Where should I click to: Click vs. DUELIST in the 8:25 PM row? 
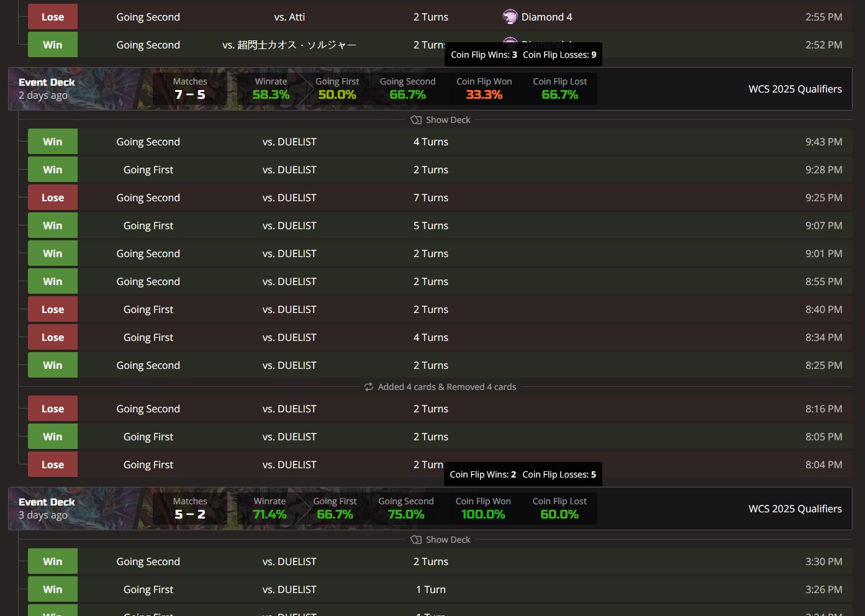tap(289, 365)
